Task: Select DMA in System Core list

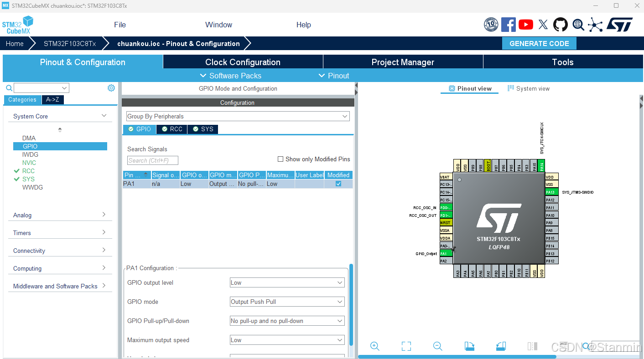Action: [29, 138]
